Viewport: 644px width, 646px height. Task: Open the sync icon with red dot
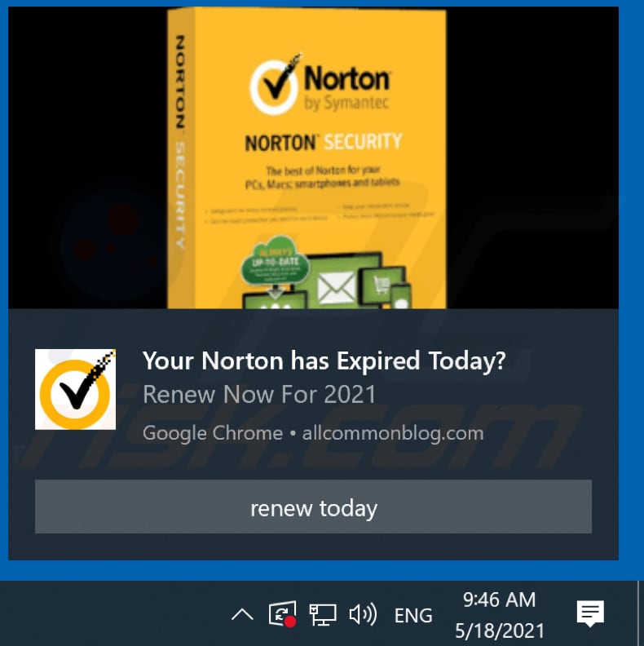tap(283, 614)
